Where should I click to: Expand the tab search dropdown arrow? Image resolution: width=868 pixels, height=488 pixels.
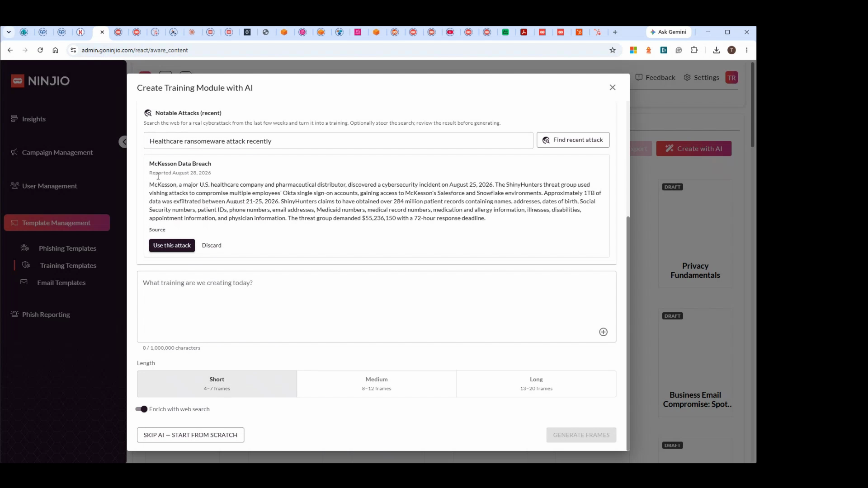point(9,32)
